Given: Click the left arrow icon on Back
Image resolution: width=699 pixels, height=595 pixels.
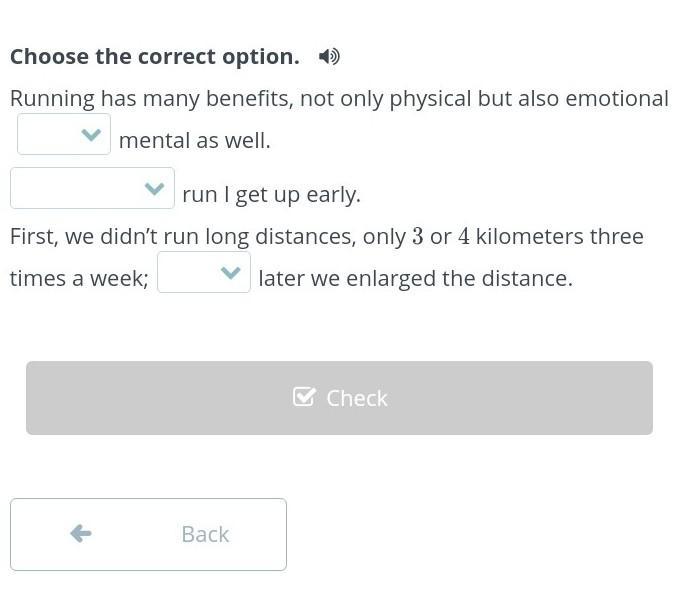Looking at the screenshot, I should (81, 534).
